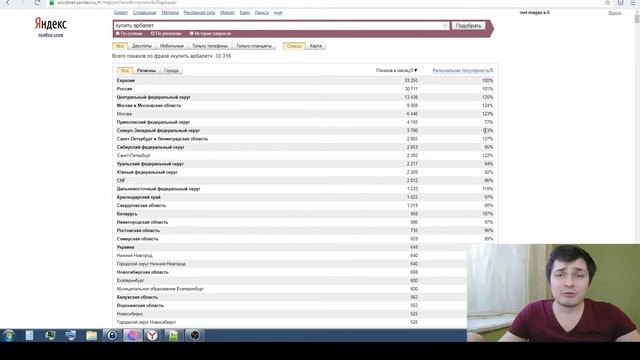Open the 'Маркет' top link
The width and height of the screenshot is (640, 360).
(227, 13)
